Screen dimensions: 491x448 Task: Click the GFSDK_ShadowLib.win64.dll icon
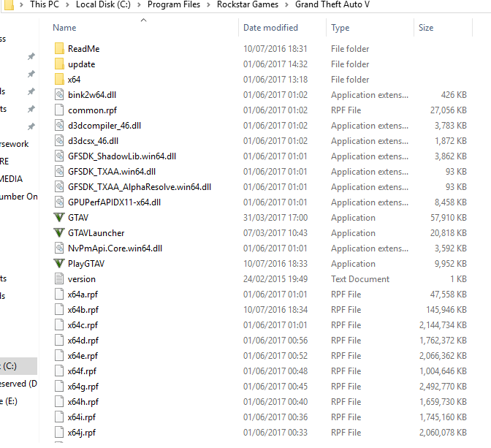(59, 156)
